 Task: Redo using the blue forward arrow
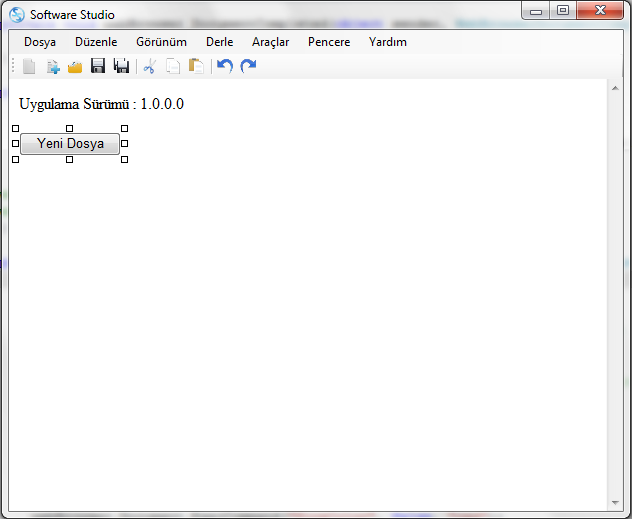pos(248,66)
